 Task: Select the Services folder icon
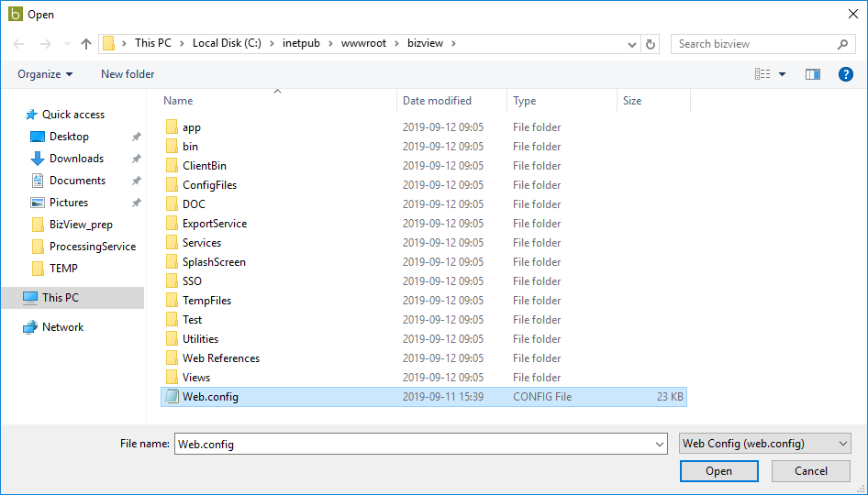pos(172,243)
